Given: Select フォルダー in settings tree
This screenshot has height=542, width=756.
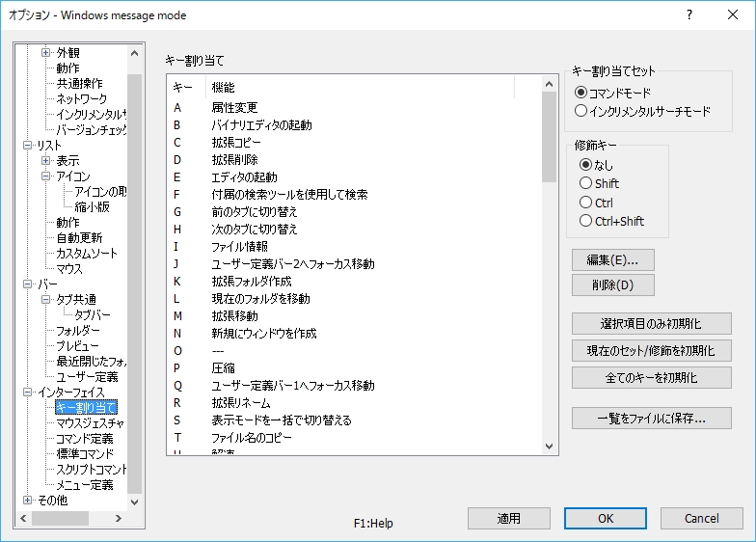Looking at the screenshot, I should pos(78,330).
